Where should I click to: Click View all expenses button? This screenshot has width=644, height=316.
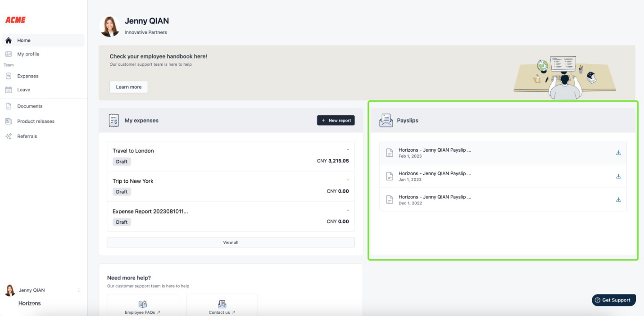231,243
